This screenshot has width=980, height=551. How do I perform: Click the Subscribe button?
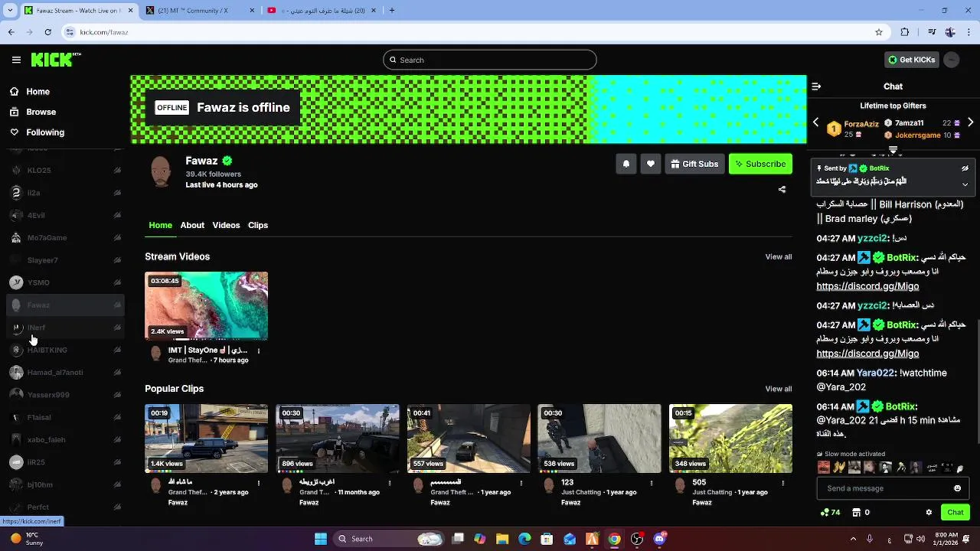tap(760, 164)
